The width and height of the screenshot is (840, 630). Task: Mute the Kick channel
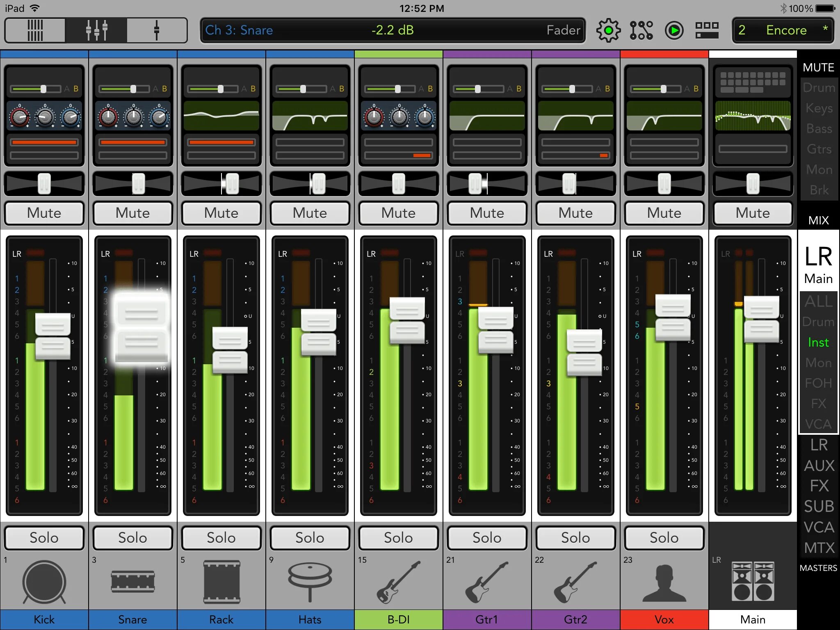44,213
